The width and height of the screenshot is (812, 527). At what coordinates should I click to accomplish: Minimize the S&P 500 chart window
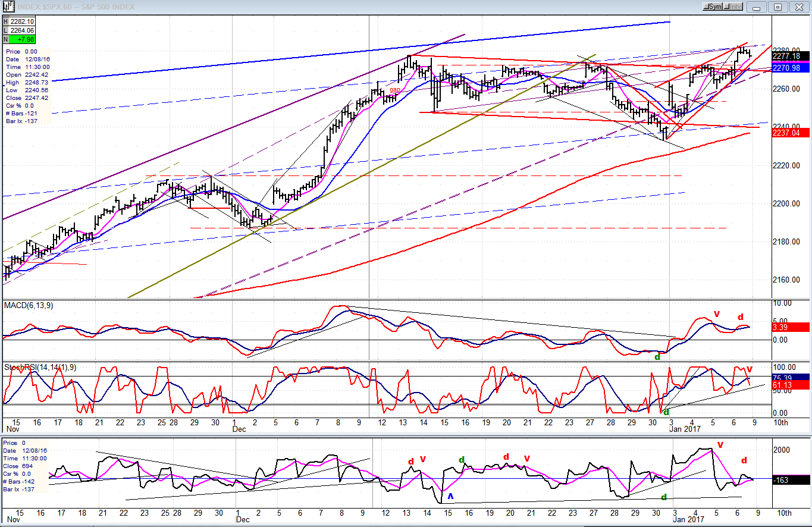pyautogui.click(x=757, y=7)
